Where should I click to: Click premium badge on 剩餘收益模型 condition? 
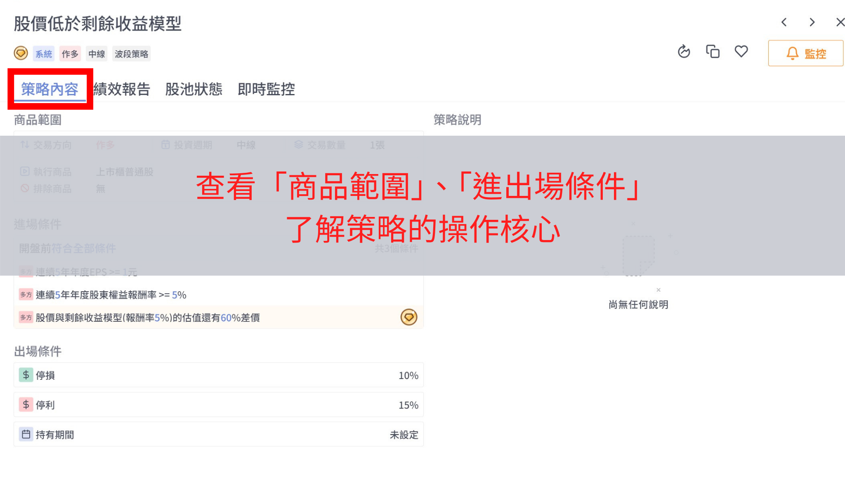coord(408,317)
